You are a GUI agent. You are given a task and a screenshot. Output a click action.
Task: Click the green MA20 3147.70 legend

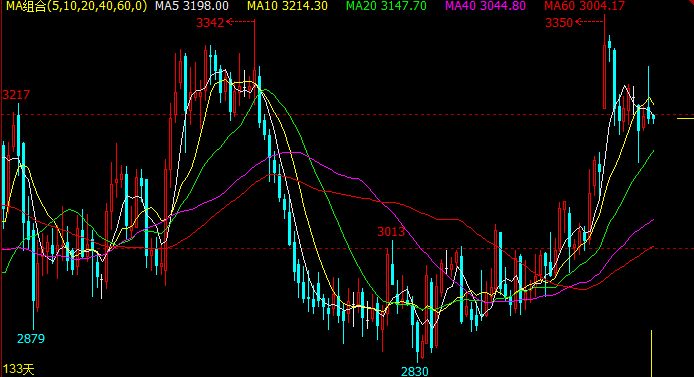386,6
